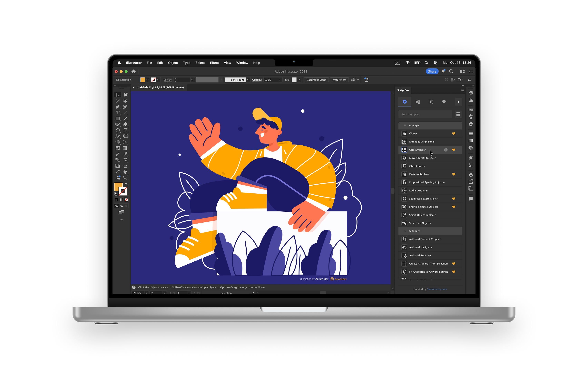588x378 pixels.
Task: Select the Type tool
Action: tap(118, 113)
